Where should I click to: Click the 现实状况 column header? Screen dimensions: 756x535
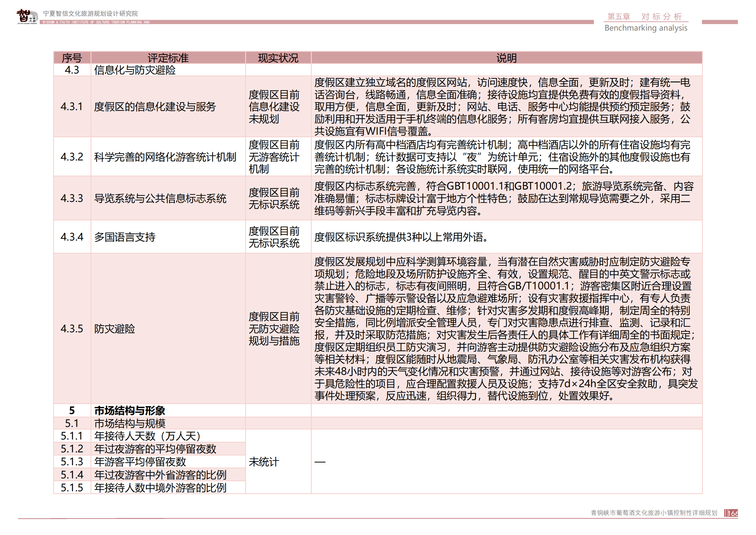[x=278, y=58]
